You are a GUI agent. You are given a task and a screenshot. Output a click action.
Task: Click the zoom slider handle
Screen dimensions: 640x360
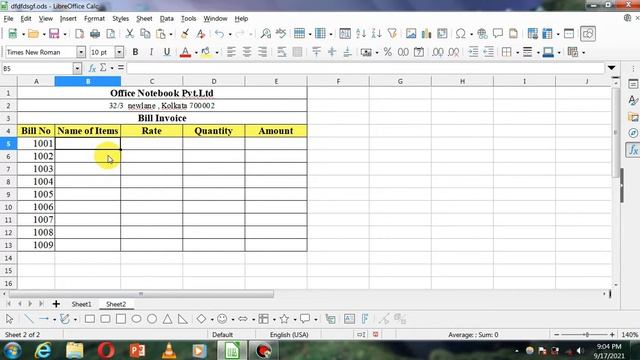[587, 335]
